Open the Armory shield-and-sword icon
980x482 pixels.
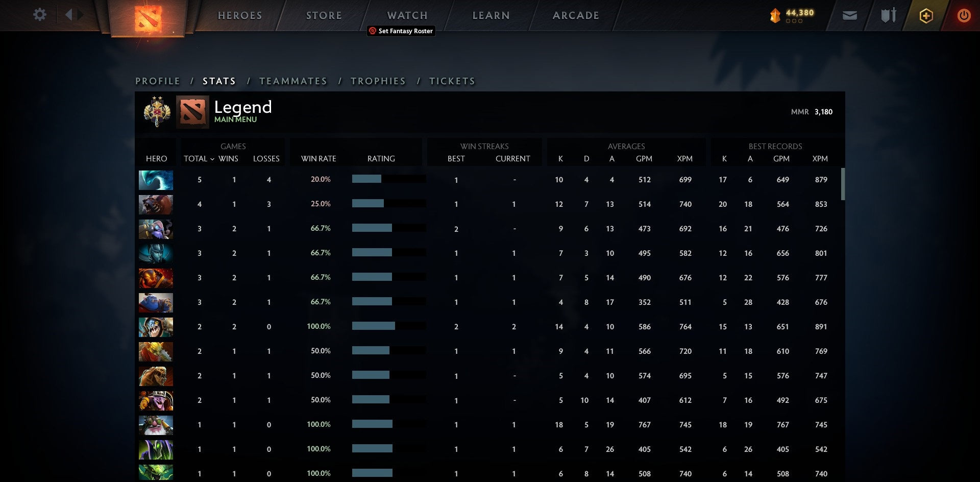click(x=887, y=16)
